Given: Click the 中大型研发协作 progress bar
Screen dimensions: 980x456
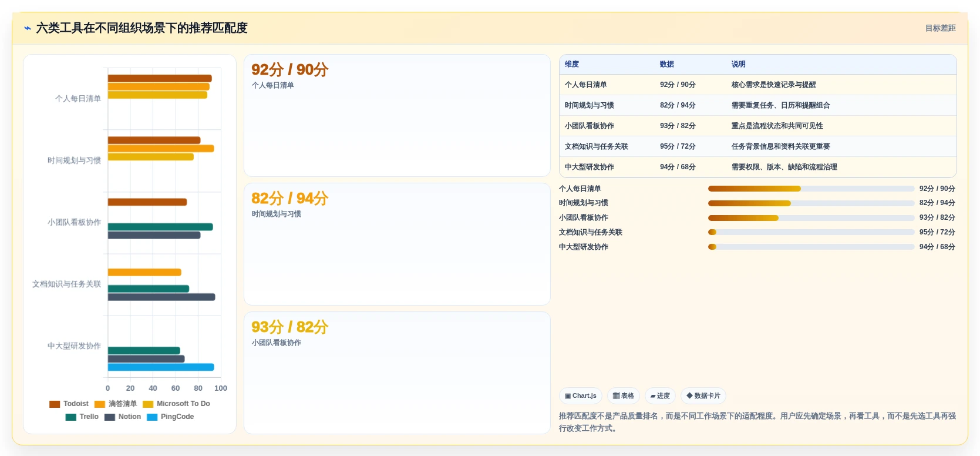Looking at the screenshot, I should click(811, 247).
